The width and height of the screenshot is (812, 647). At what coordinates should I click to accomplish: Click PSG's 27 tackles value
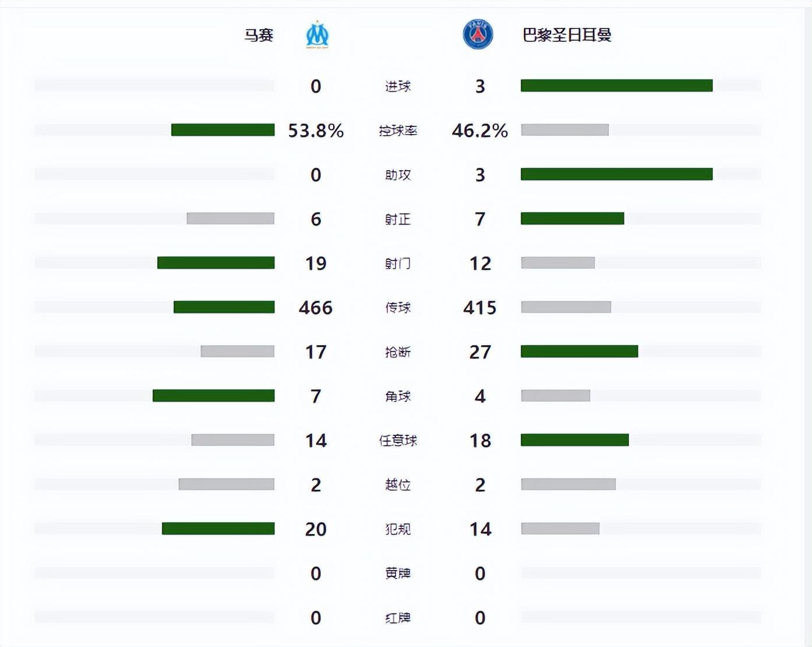[480, 352]
